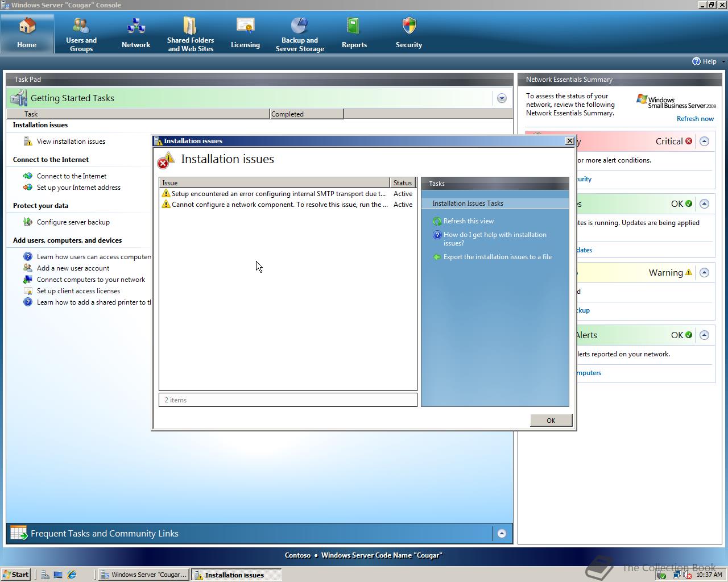Click Export the installation issues to a file

[498, 257]
